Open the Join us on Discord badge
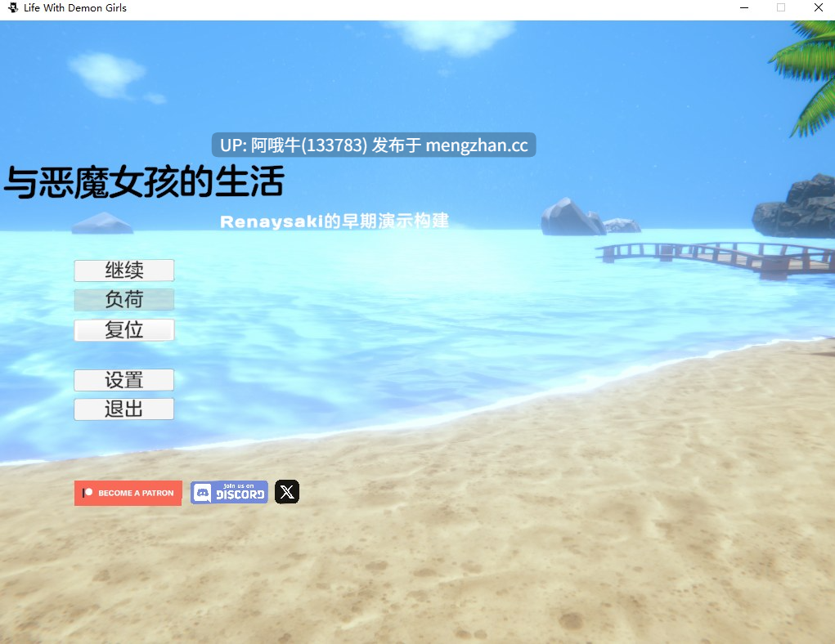Image resolution: width=835 pixels, height=644 pixels. click(x=229, y=492)
